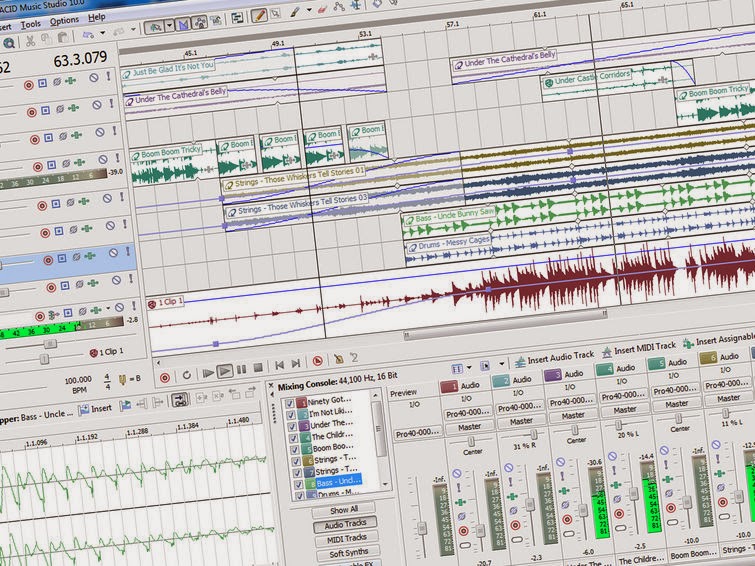The height and width of the screenshot is (566, 755).
Task: Open the Tools menu
Action: click(x=31, y=24)
